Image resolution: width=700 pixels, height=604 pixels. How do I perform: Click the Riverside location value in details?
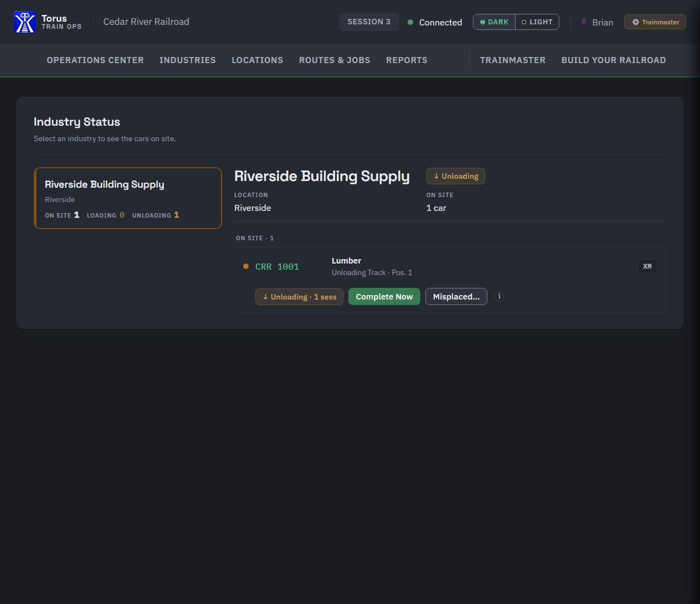pyautogui.click(x=253, y=208)
